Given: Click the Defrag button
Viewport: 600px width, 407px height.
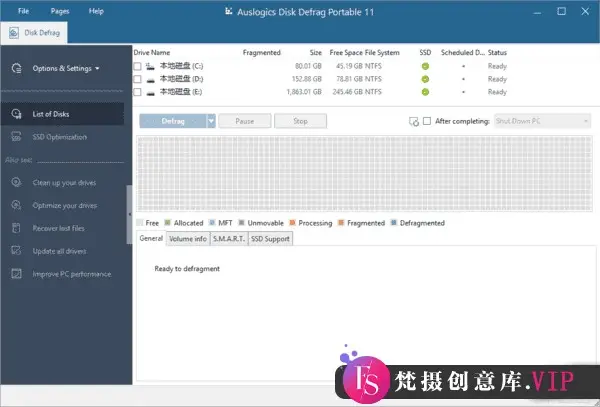Looking at the screenshot, I should (173, 121).
